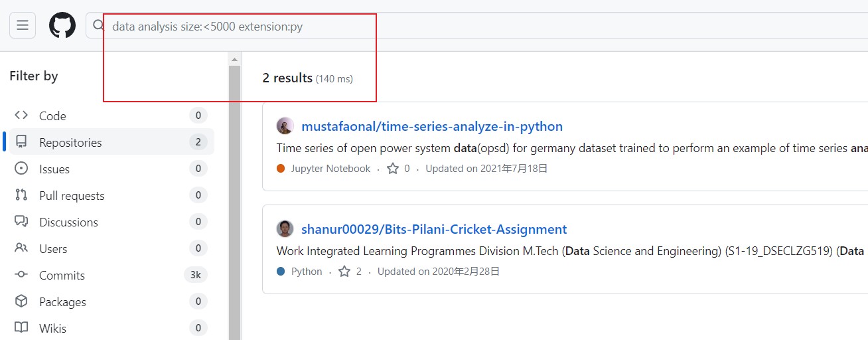
Task: Click the GitHub Octocat logo
Action: click(62, 25)
